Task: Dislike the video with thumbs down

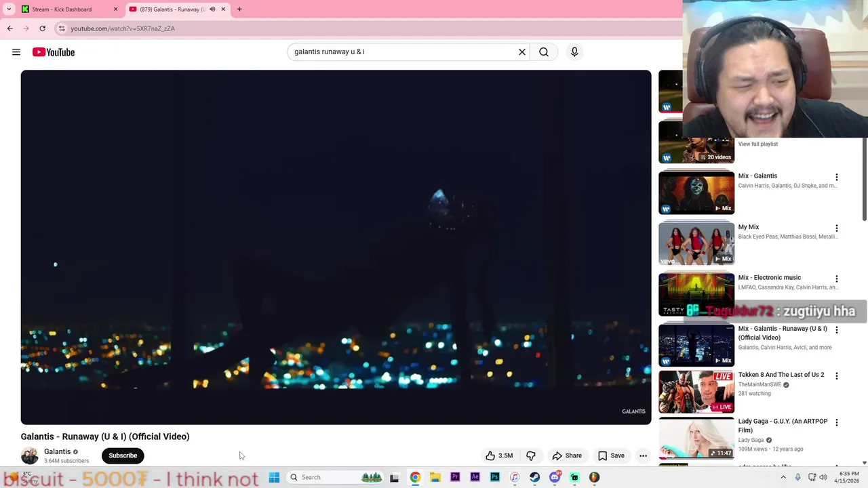Action: (531, 455)
